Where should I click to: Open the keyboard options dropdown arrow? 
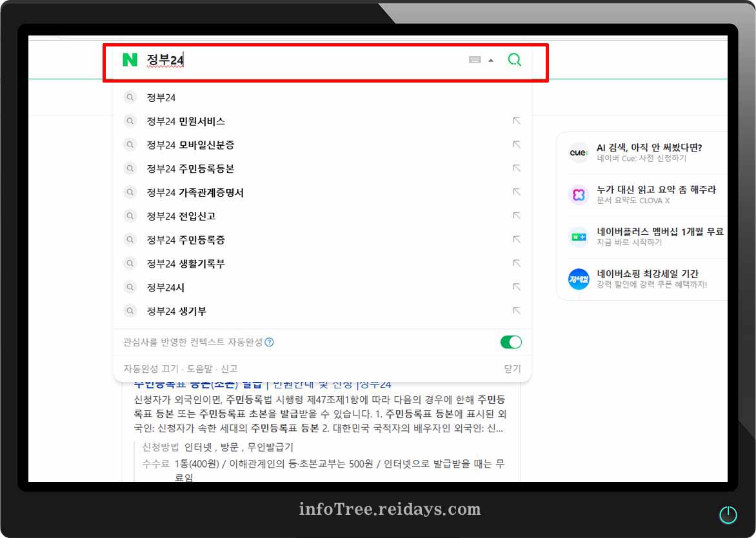pyautogui.click(x=490, y=59)
